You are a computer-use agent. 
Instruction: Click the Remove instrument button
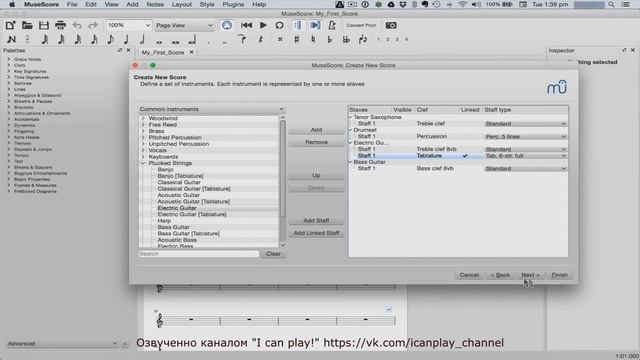(x=316, y=142)
